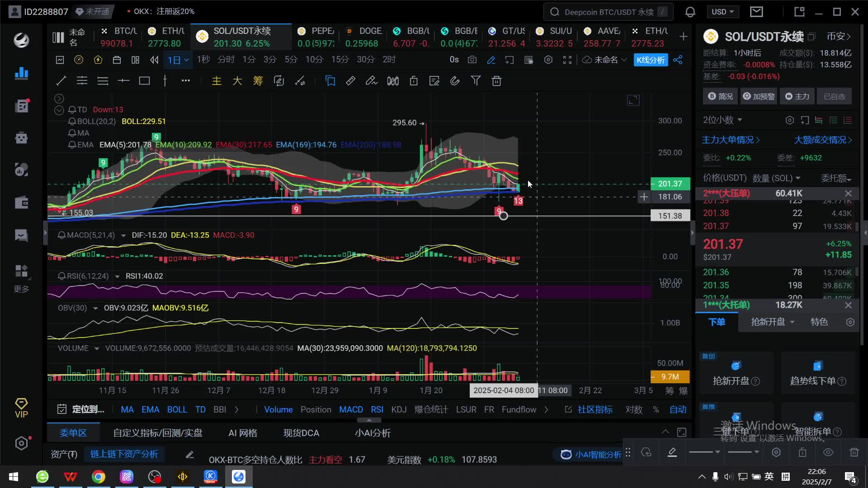This screenshot has height=488, width=868.
Task: Open the 现货DCA tab
Action: click(301, 433)
